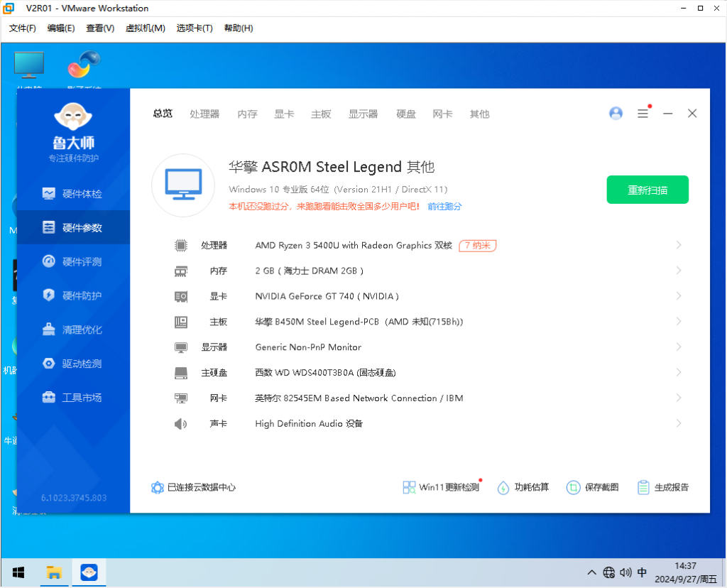Click the 7 纳米 badge
727x588 pixels.
478,245
